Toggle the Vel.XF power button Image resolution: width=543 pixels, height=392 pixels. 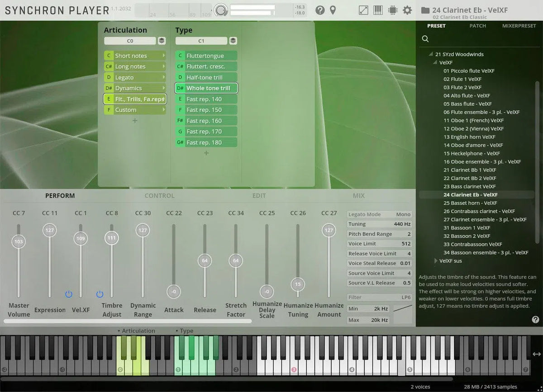69,294
